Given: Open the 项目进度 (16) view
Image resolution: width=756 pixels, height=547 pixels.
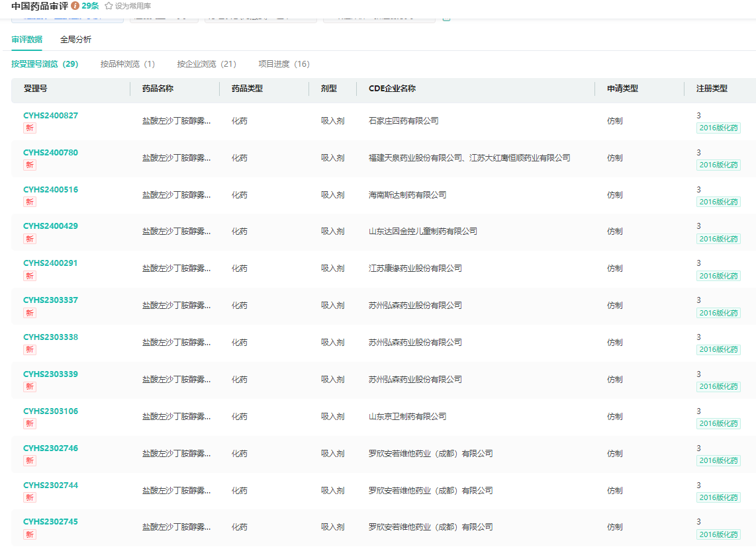Looking at the screenshot, I should [283, 64].
